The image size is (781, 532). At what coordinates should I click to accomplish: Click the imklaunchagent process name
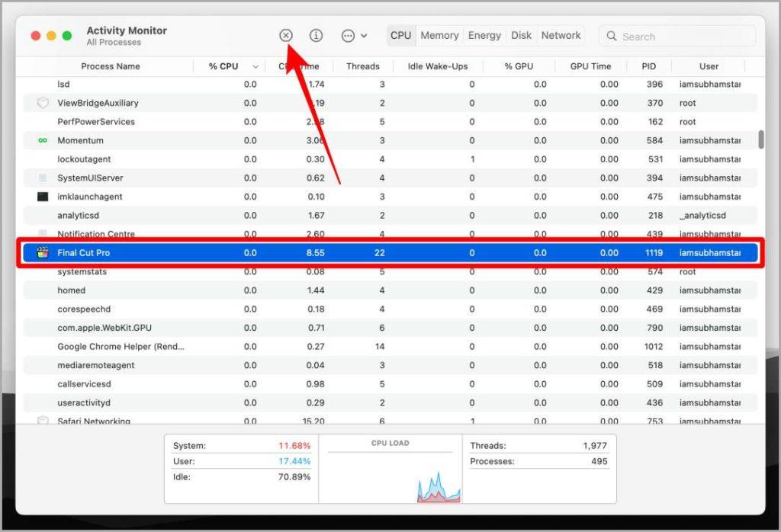[x=90, y=197]
